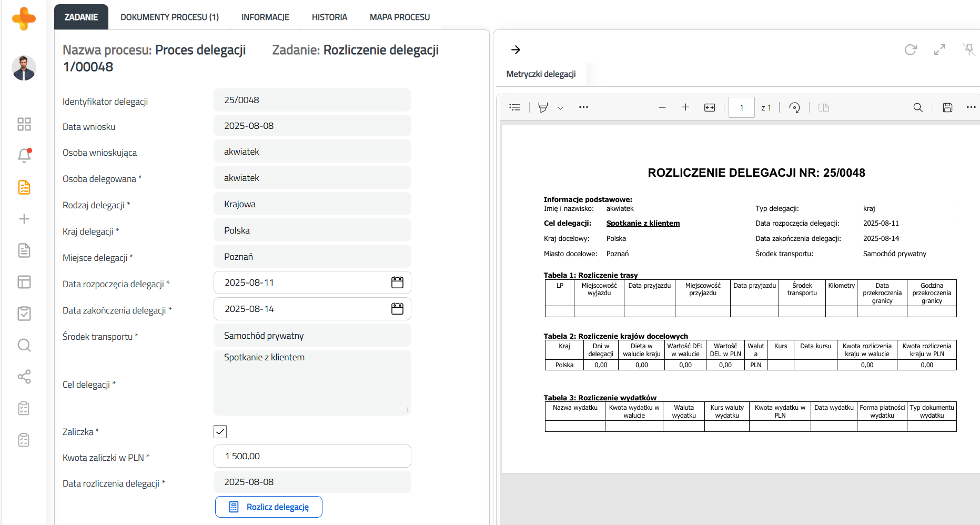The image size is (980, 525).
Task: Save the PDF document
Action: [947, 107]
